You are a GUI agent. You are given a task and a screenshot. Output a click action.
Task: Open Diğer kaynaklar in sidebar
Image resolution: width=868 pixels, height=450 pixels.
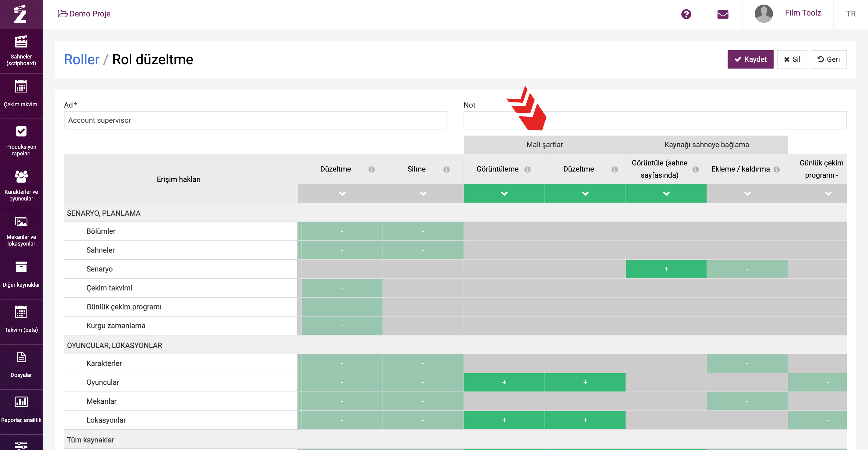(21, 277)
